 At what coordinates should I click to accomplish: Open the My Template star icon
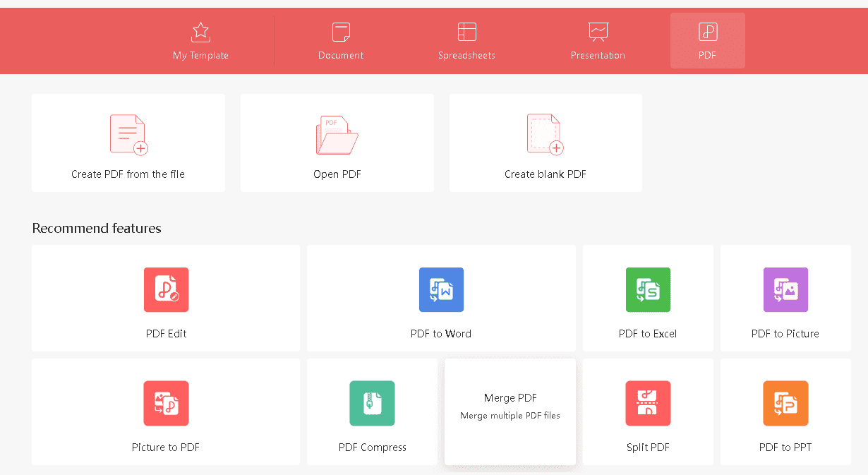coord(200,32)
